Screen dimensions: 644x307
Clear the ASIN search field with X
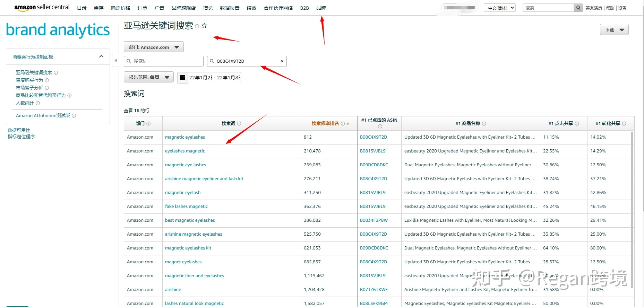[282, 61]
